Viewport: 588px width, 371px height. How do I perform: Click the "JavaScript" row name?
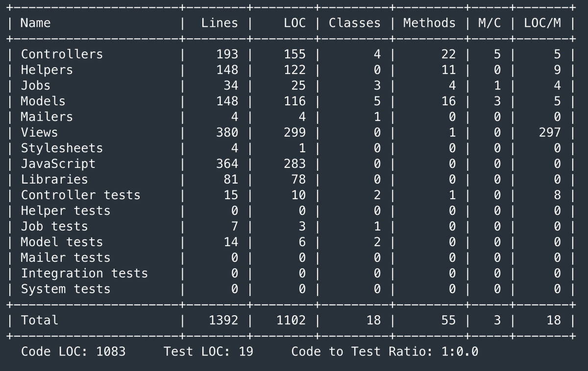point(58,164)
